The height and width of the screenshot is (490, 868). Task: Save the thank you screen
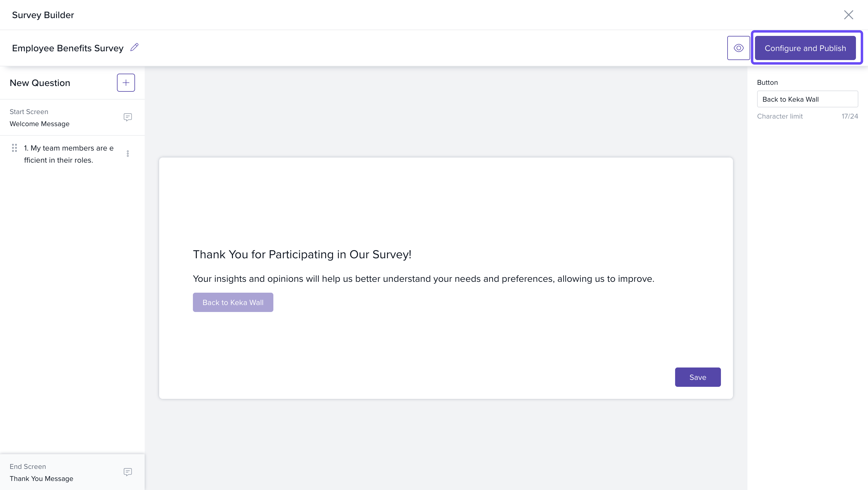coord(697,377)
